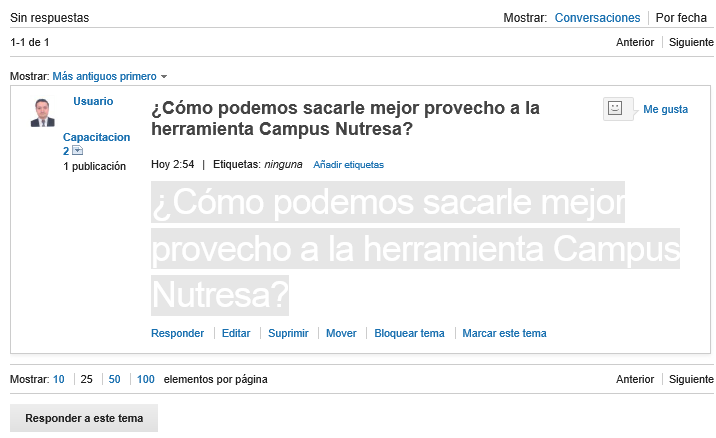Go to Siguiente page at bottom
Image resolution: width=716 pixels, height=438 pixels.
(x=691, y=380)
